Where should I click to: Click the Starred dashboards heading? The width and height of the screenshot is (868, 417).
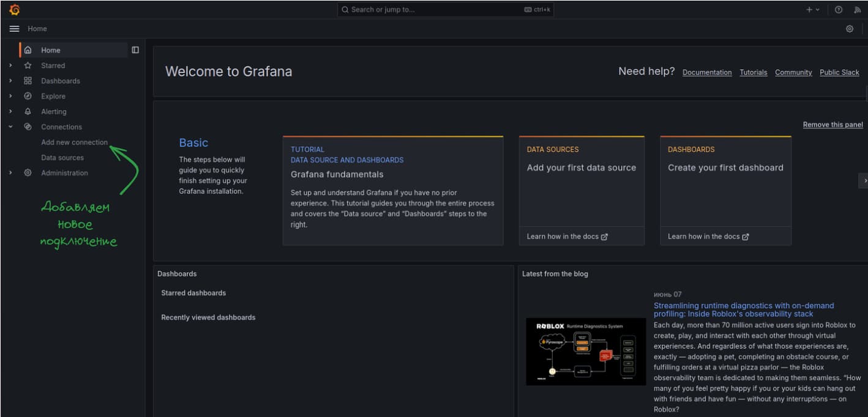click(x=193, y=293)
